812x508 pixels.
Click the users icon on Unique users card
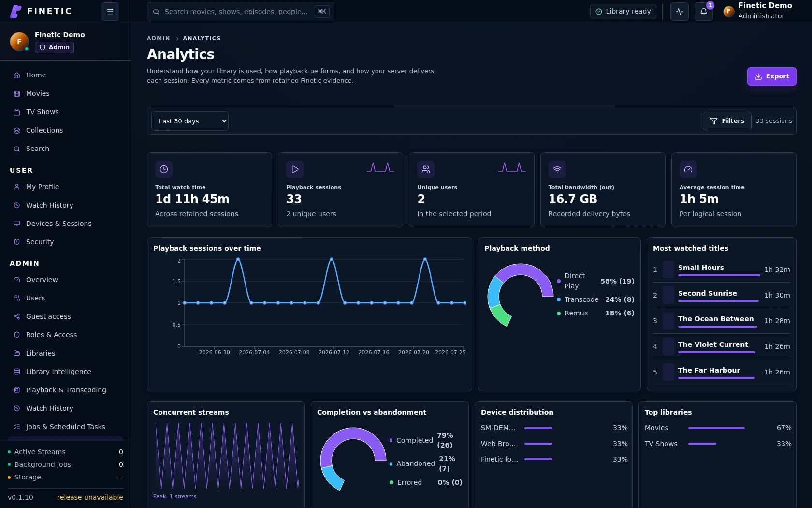[426, 169]
